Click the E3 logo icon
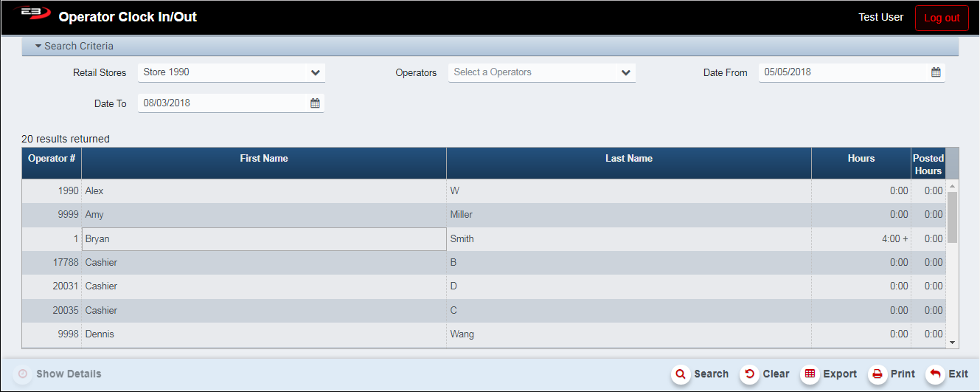Viewport: 980px width, 392px height. click(31, 14)
